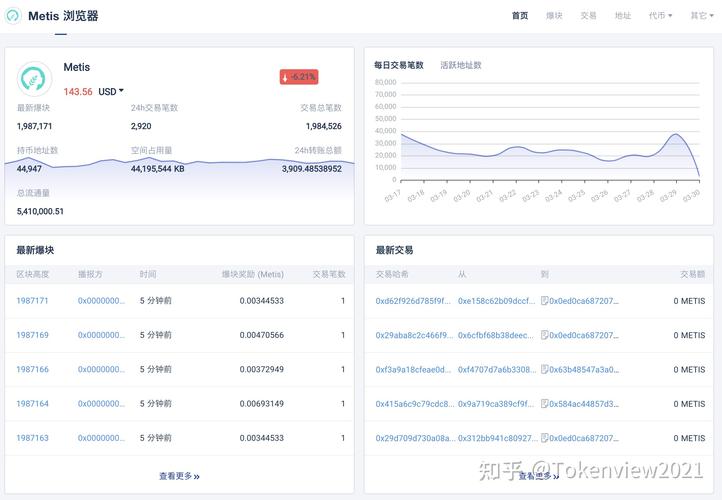Click block reward 0.00470566
Viewport: 722px width, 500px height.
point(262,335)
